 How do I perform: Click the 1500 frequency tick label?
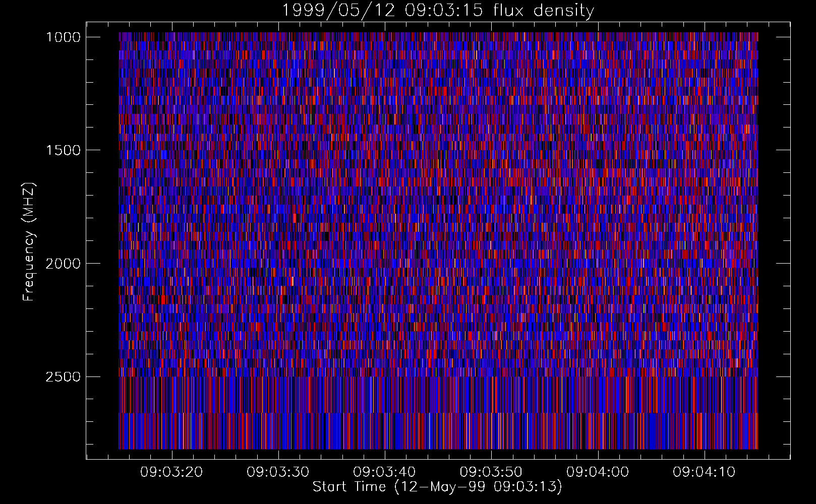[63, 150]
